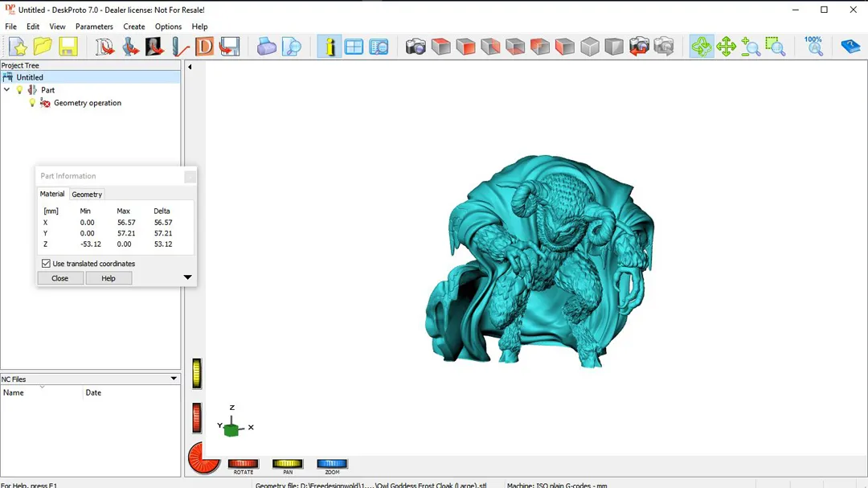
Task: Expand Part Information with black triangle
Action: pos(187,277)
